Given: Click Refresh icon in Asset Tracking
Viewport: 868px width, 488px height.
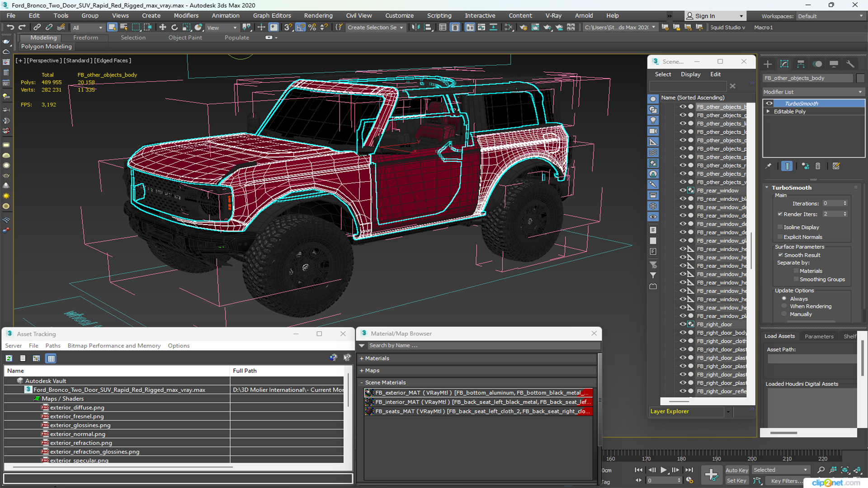Looking at the screenshot, I should [x=9, y=358].
